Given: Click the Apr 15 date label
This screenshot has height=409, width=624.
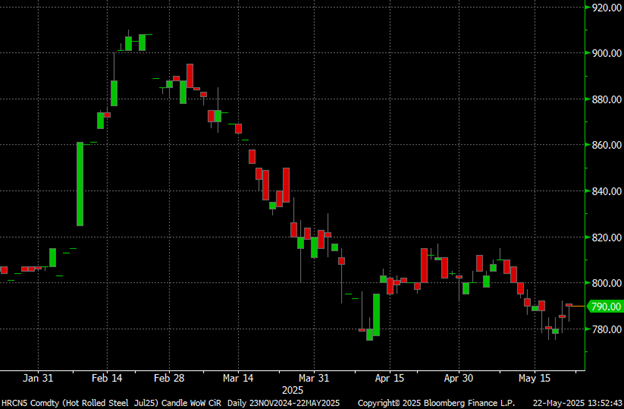Looking at the screenshot, I should click(x=387, y=379).
